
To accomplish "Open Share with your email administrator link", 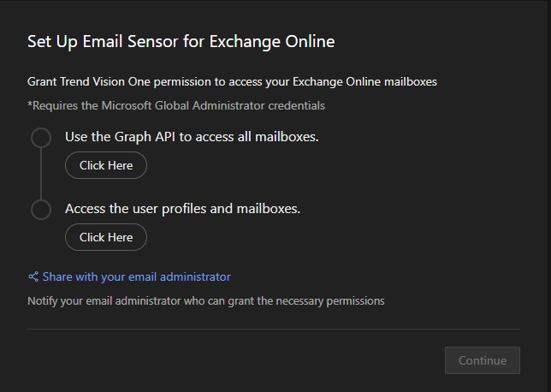I will pyautogui.click(x=136, y=276).
